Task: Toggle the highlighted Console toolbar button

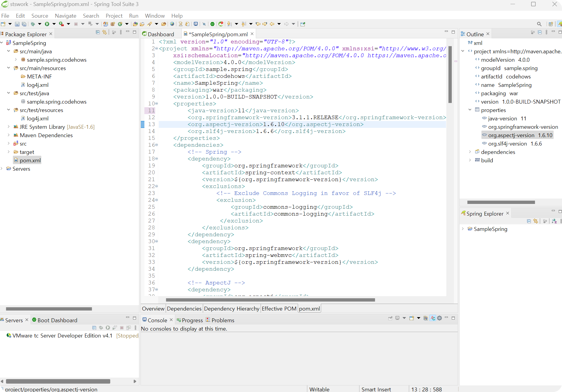Action: [433, 318]
